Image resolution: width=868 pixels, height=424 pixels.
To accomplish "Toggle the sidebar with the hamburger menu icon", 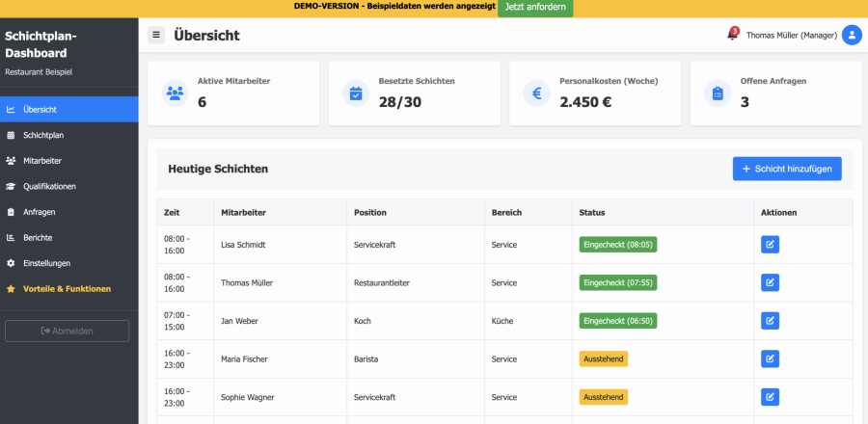I will [156, 35].
